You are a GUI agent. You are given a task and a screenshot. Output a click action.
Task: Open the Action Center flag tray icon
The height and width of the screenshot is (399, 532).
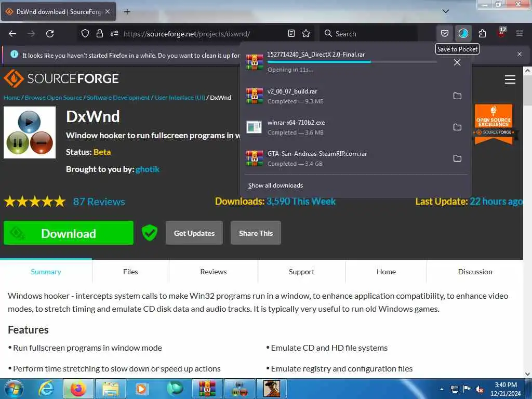[467, 389]
